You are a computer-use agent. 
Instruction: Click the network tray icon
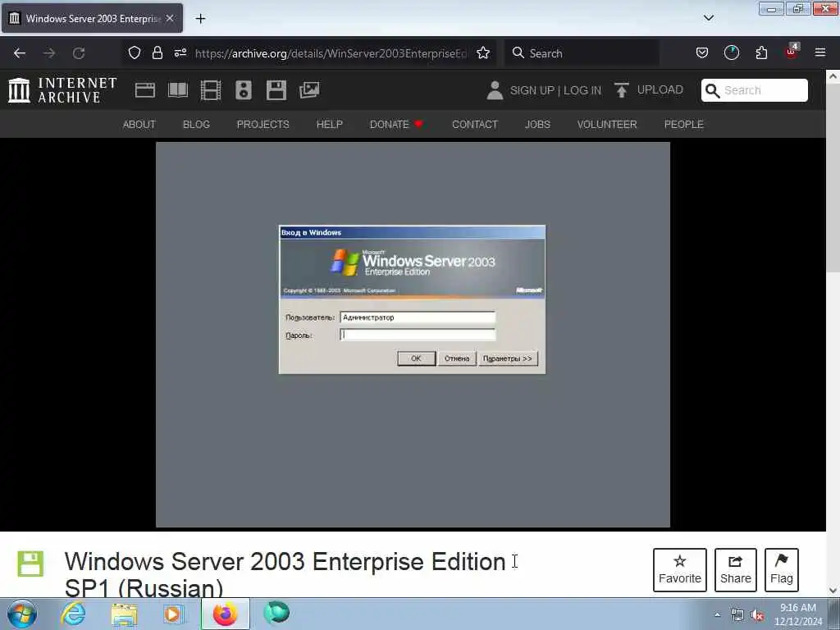737,615
